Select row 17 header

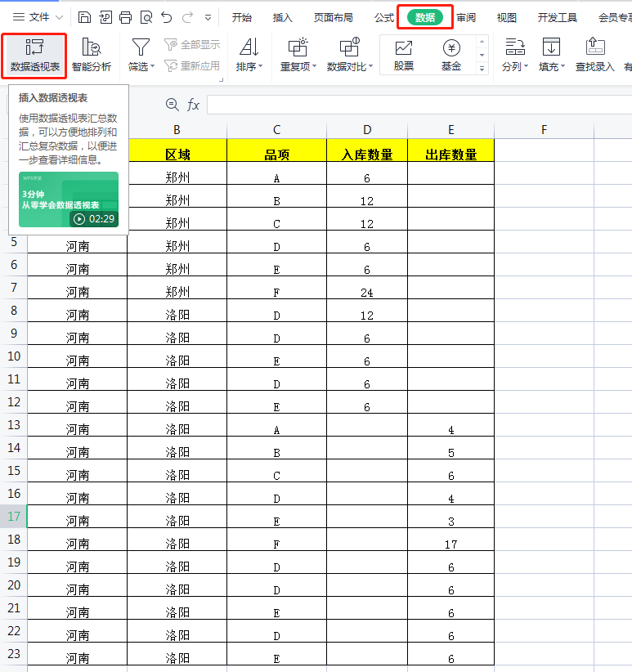[14, 517]
